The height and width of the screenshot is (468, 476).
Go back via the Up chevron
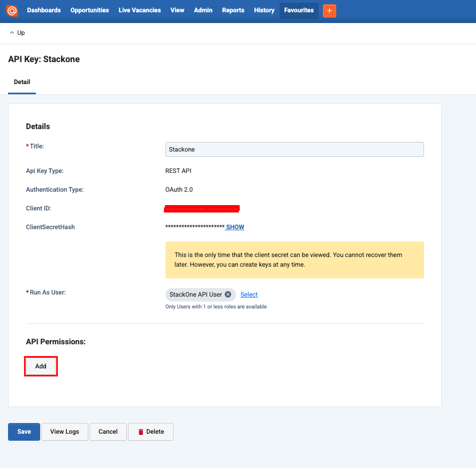coord(17,33)
